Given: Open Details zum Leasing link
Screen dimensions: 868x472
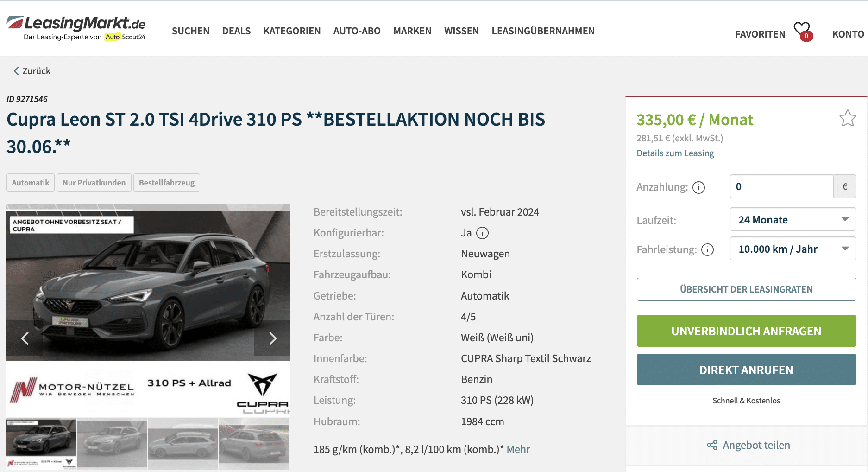Looking at the screenshot, I should click(x=675, y=153).
